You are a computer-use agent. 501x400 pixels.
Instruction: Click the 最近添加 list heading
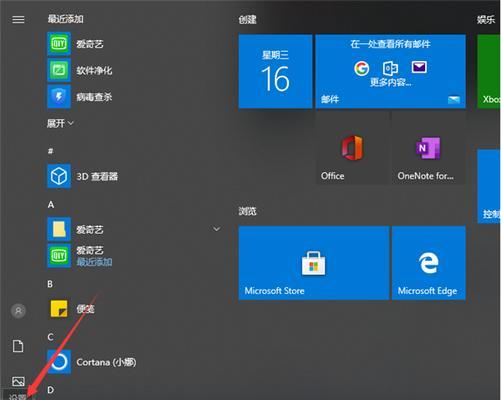[x=65, y=19]
